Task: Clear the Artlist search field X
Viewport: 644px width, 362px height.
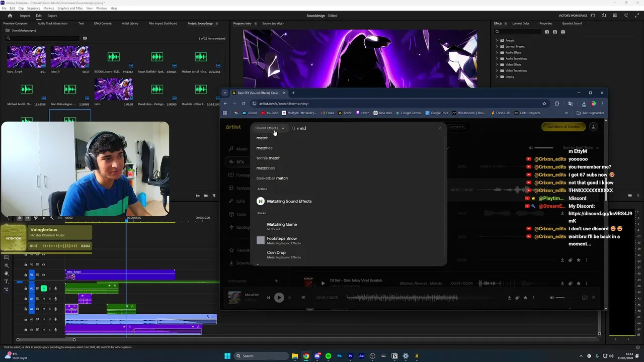Action: pyautogui.click(x=439, y=128)
